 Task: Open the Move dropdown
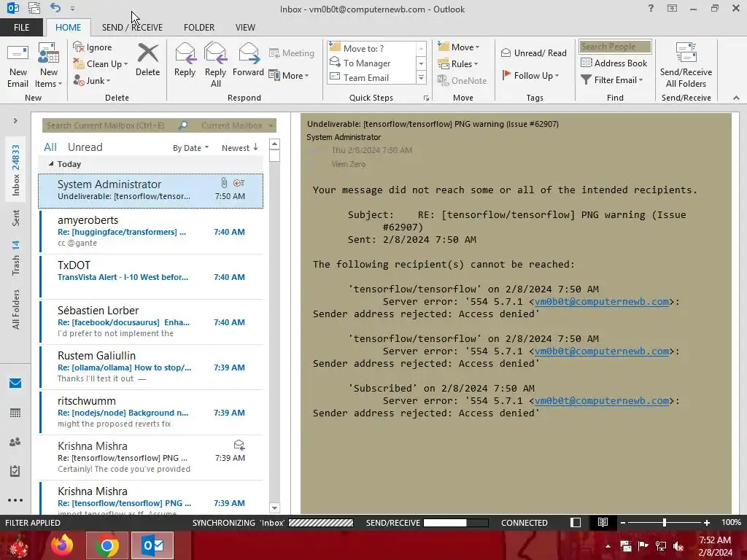point(459,47)
